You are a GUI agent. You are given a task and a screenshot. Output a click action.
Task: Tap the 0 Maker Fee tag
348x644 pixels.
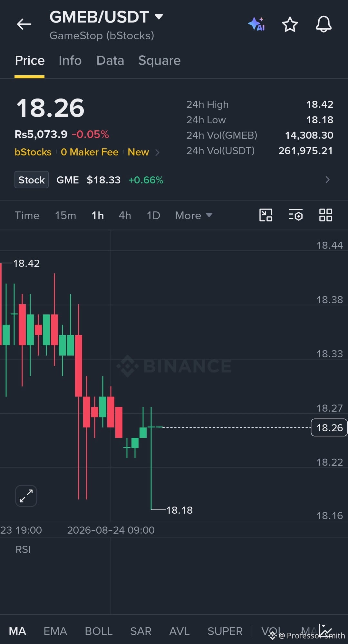point(90,152)
